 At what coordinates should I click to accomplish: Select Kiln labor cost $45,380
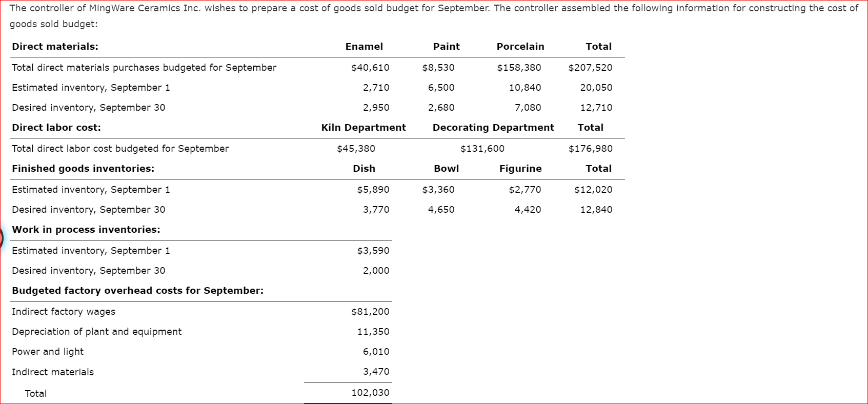pos(356,149)
